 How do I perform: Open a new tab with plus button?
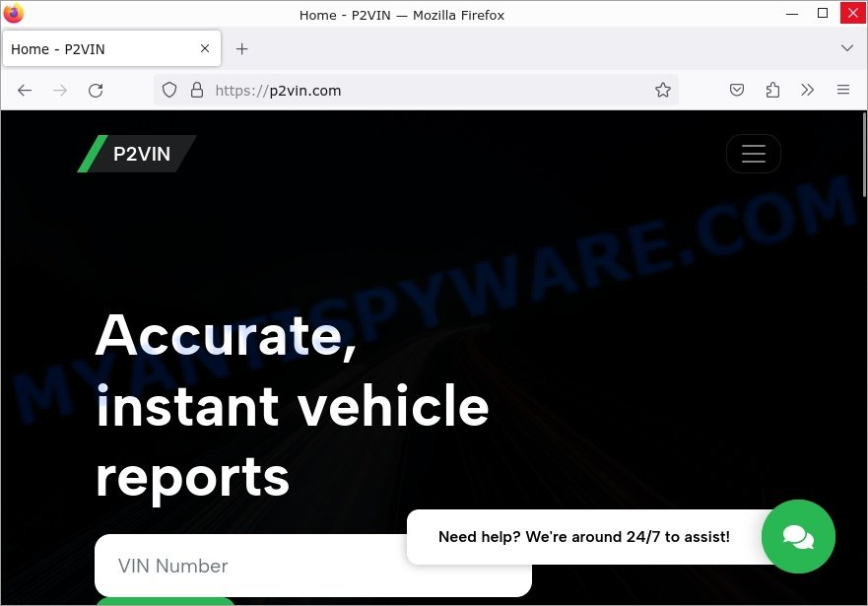click(242, 49)
